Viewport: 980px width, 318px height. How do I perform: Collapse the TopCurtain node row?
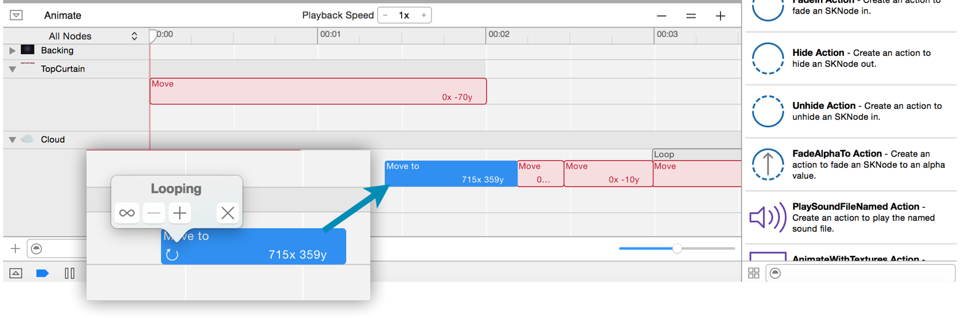12,69
